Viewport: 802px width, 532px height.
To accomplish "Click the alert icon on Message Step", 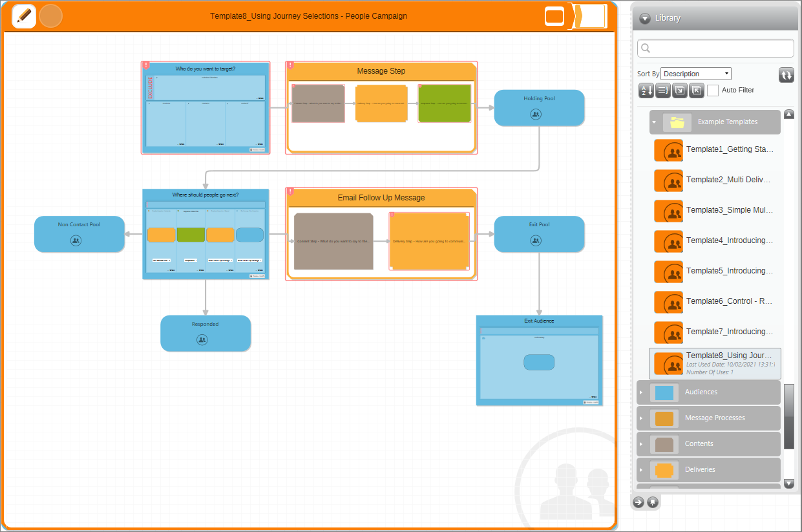I will (290, 65).
